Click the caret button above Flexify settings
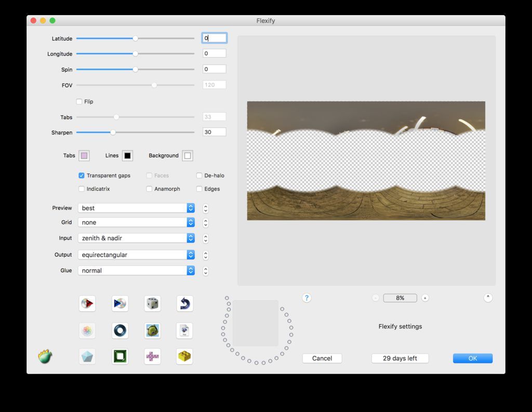532x412 pixels. coord(488,298)
